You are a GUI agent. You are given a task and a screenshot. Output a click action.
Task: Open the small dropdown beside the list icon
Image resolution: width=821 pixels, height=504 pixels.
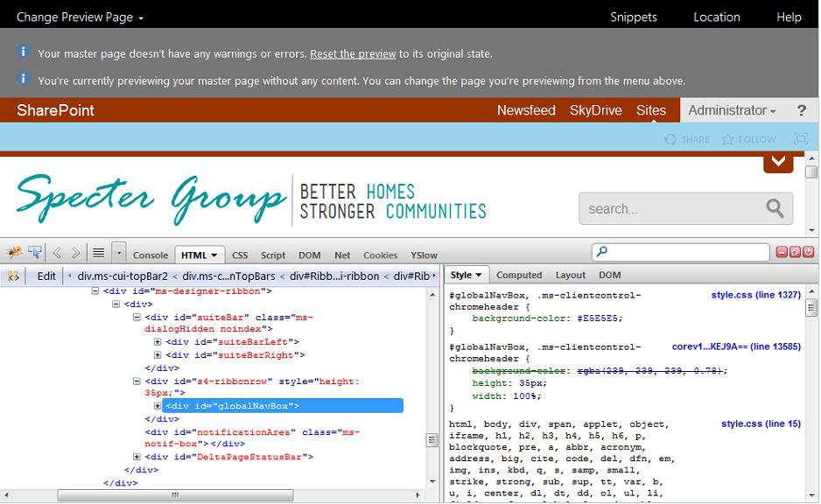tap(119, 253)
